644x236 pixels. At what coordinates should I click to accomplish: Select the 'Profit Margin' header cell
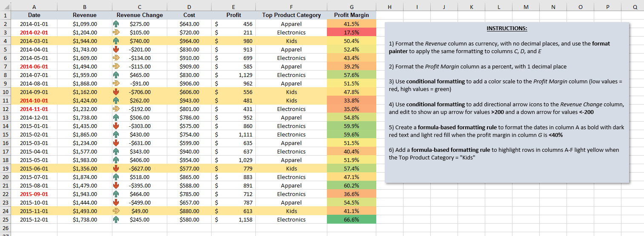click(352, 15)
